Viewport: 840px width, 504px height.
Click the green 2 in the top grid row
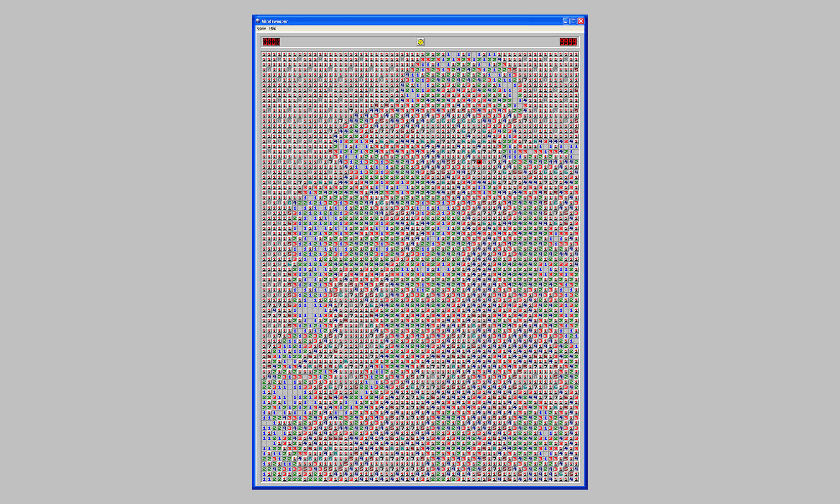coord(428,55)
